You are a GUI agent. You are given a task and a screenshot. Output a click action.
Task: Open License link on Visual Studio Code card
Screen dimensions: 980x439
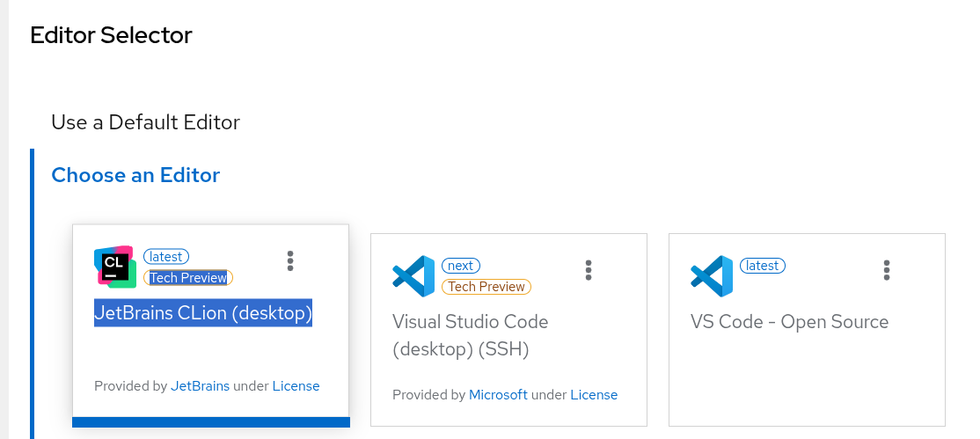point(594,395)
